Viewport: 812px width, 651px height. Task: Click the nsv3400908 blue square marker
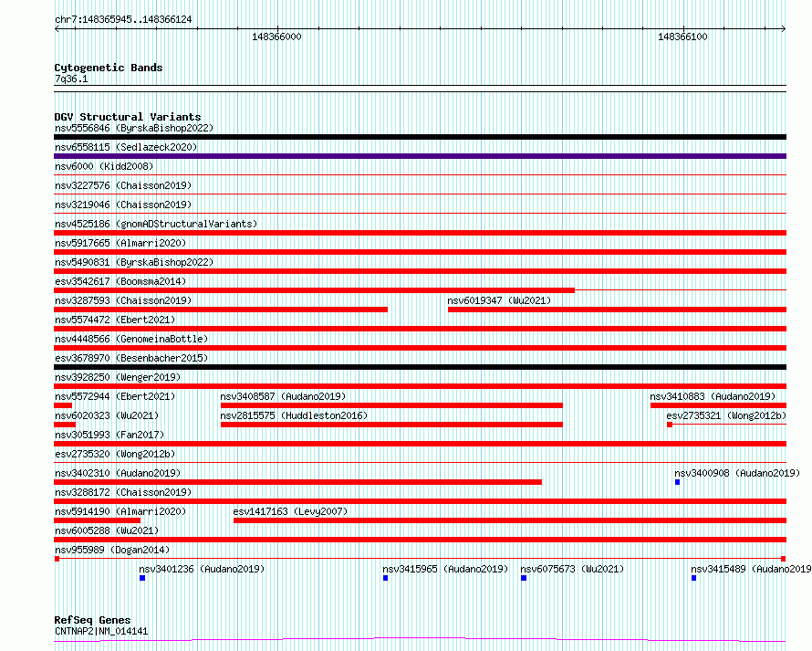click(x=678, y=482)
